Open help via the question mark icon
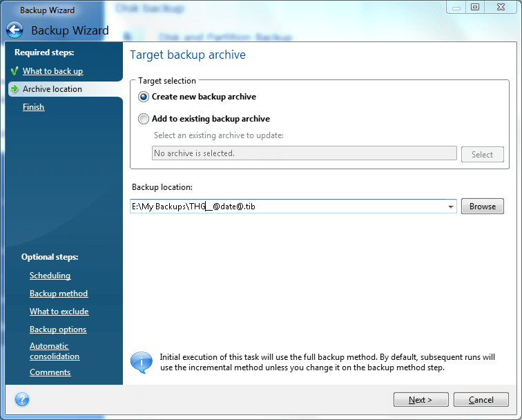The height and width of the screenshot is (420, 522). pyautogui.click(x=22, y=399)
